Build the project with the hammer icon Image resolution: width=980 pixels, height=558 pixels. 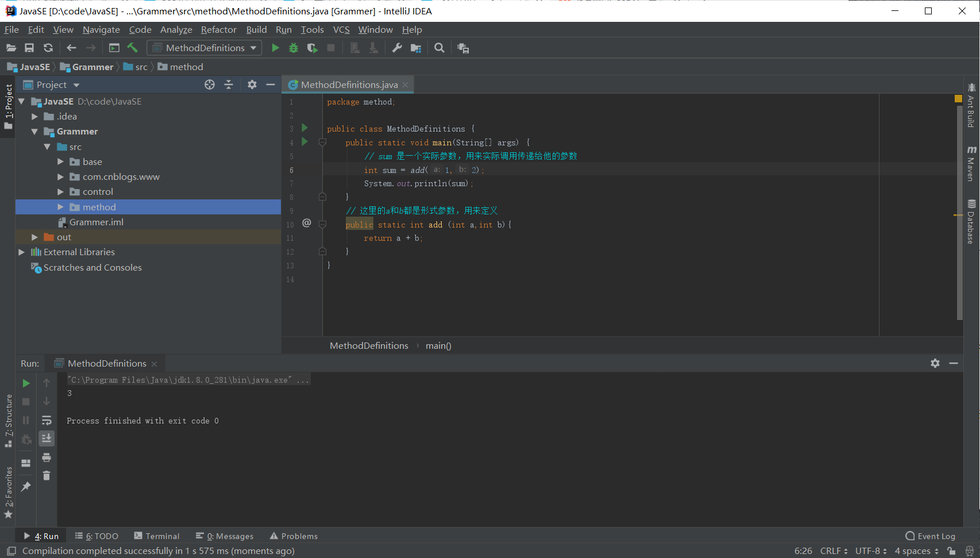[x=133, y=48]
